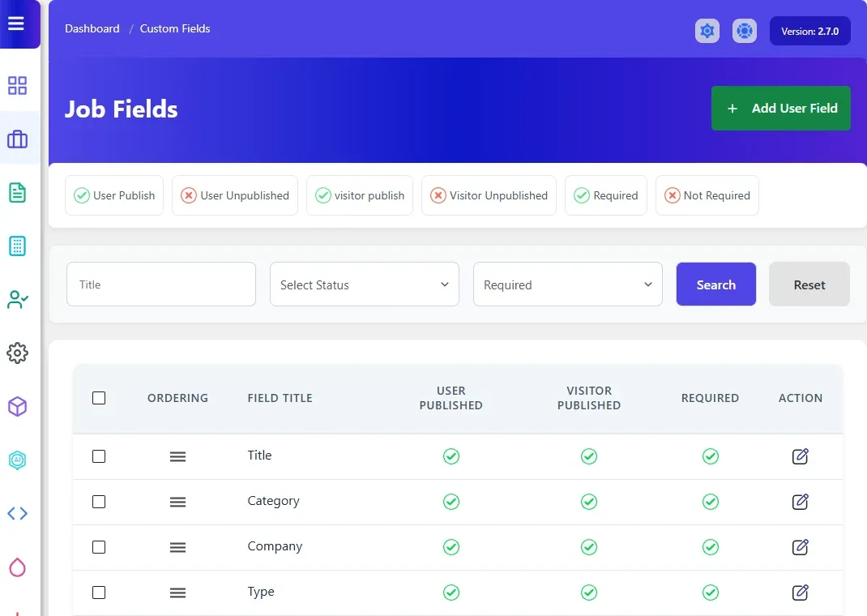
Task: Click the settings gear icon in top bar
Action: tap(707, 31)
